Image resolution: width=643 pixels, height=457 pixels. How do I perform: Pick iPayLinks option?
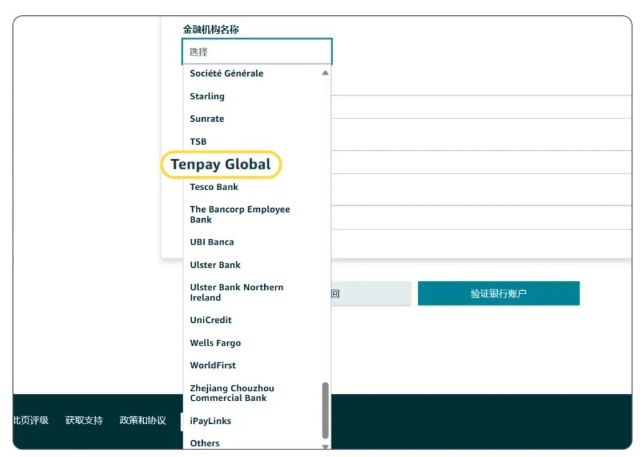pos(210,421)
